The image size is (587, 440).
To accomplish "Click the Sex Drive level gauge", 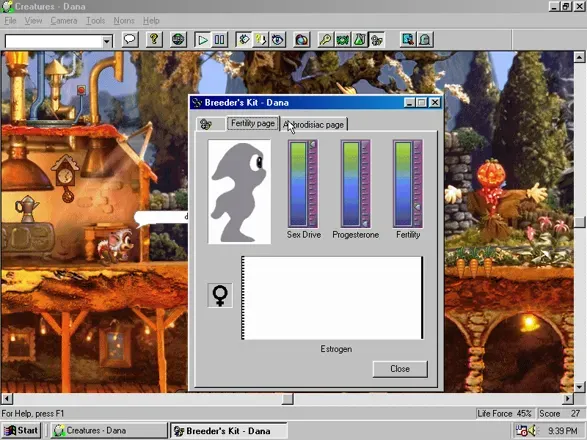I will pos(303,183).
